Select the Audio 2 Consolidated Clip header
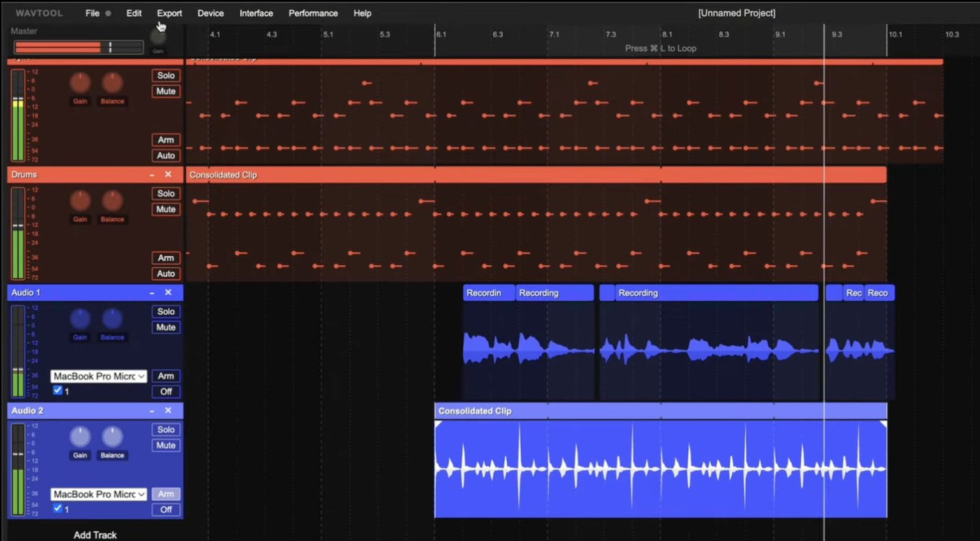Viewport: 980px width, 541px height. tap(660, 411)
